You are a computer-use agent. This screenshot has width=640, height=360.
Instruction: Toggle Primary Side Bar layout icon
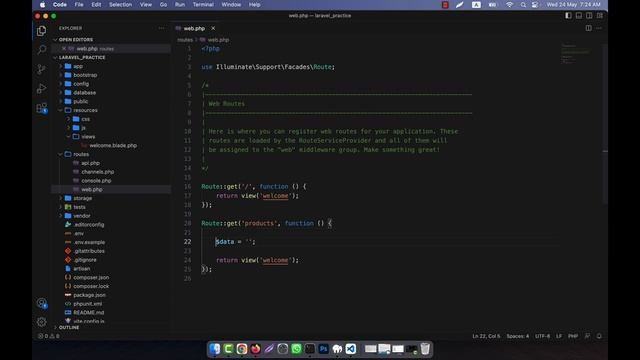tap(568, 16)
